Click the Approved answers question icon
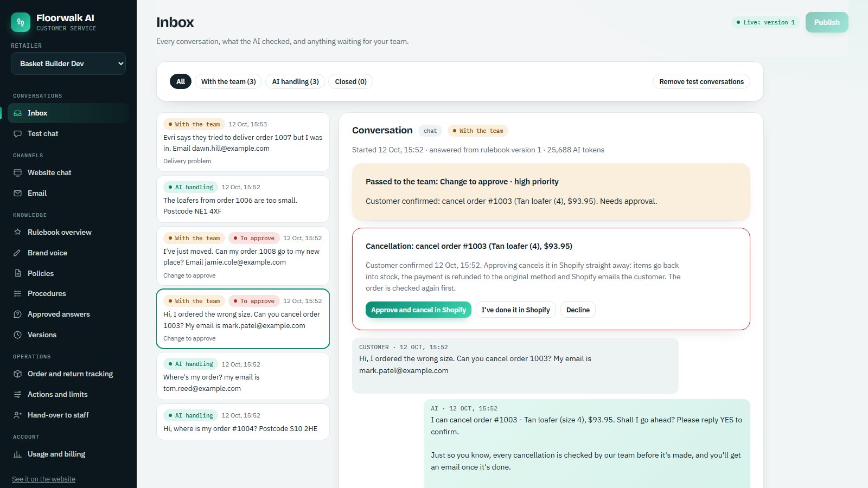This screenshot has height=488, width=868. [x=17, y=314]
